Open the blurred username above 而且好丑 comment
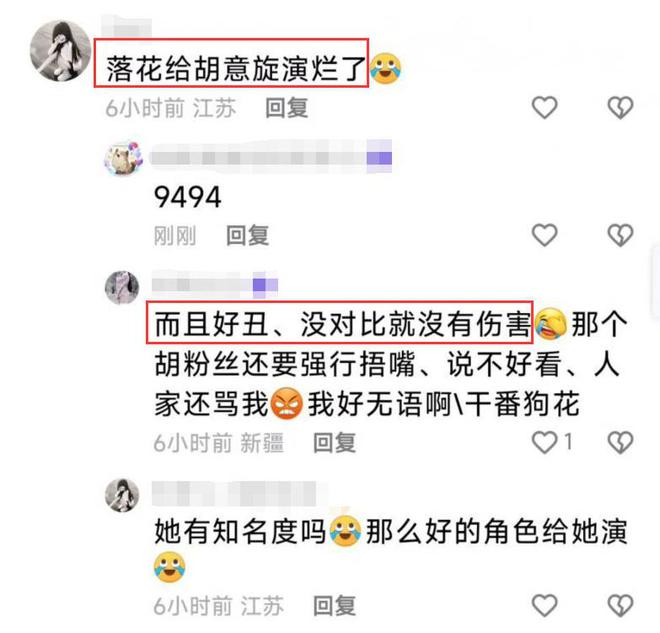This screenshot has height=633, width=660. click(x=215, y=285)
